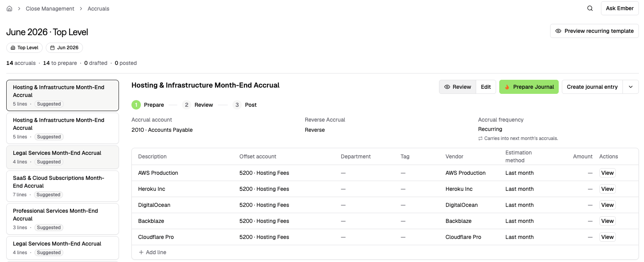Select SaaS & Cloud Subscriptions accrual card
This screenshot has height=262, width=644.
63,186
